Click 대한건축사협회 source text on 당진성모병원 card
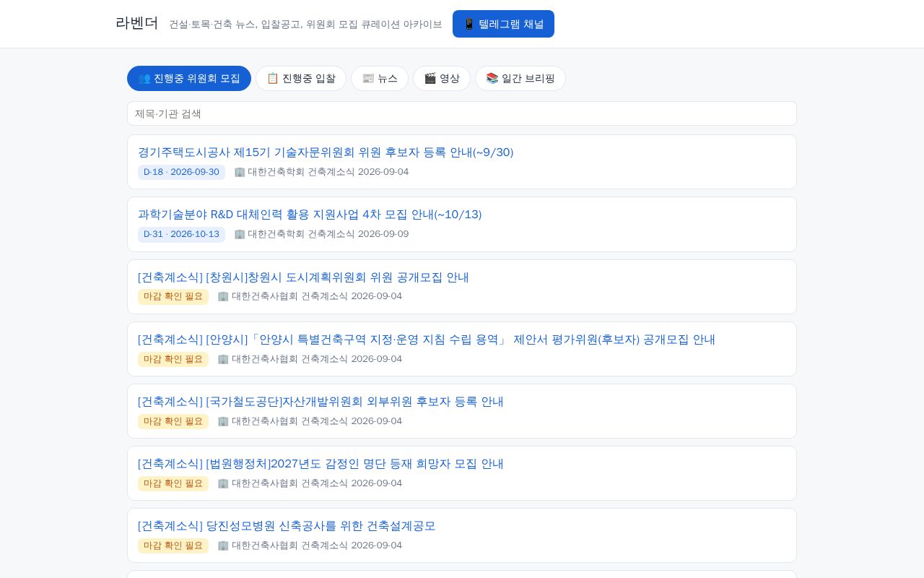Image resolution: width=924 pixels, height=578 pixels. tap(310, 545)
